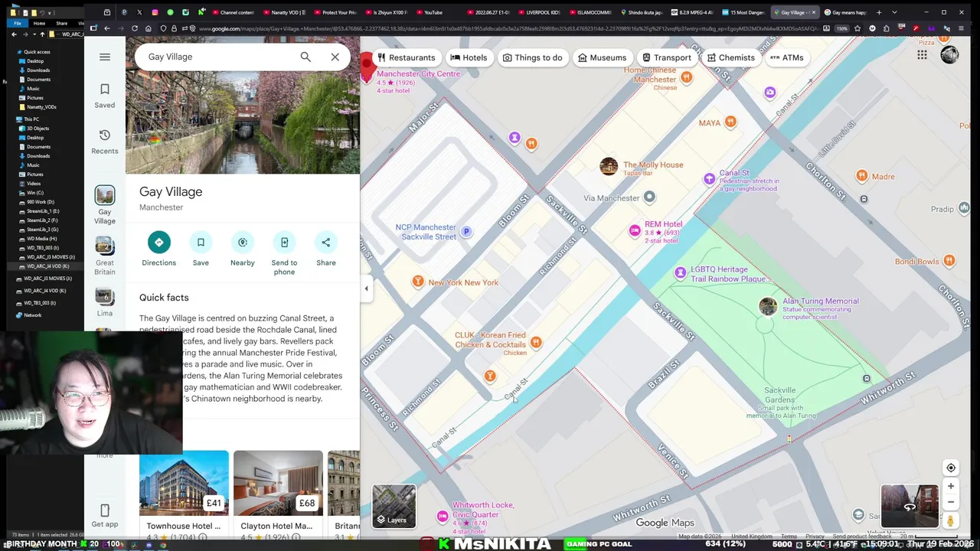Click the search magnifier icon
Screen dimensions: 980x551
point(305,57)
